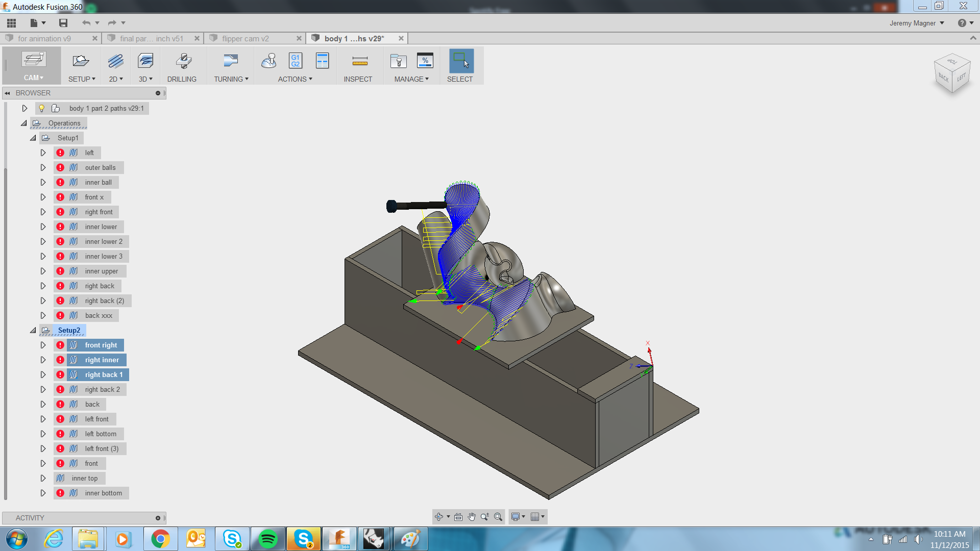Click the Pan hand icon
The width and height of the screenshot is (980, 551).
472,517
